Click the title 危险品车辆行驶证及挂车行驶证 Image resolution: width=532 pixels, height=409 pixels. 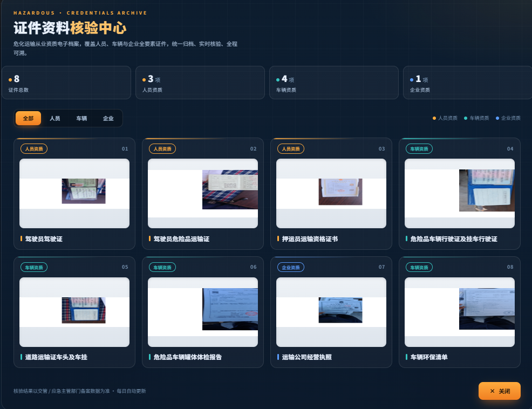pyautogui.click(x=454, y=239)
